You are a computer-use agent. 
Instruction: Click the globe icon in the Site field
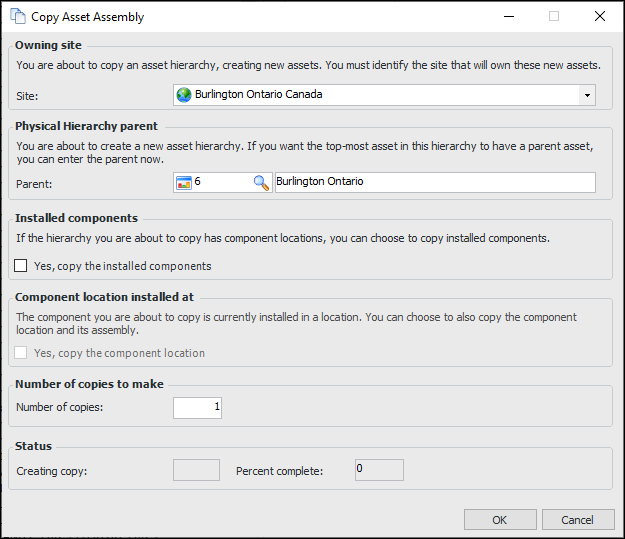tap(184, 95)
